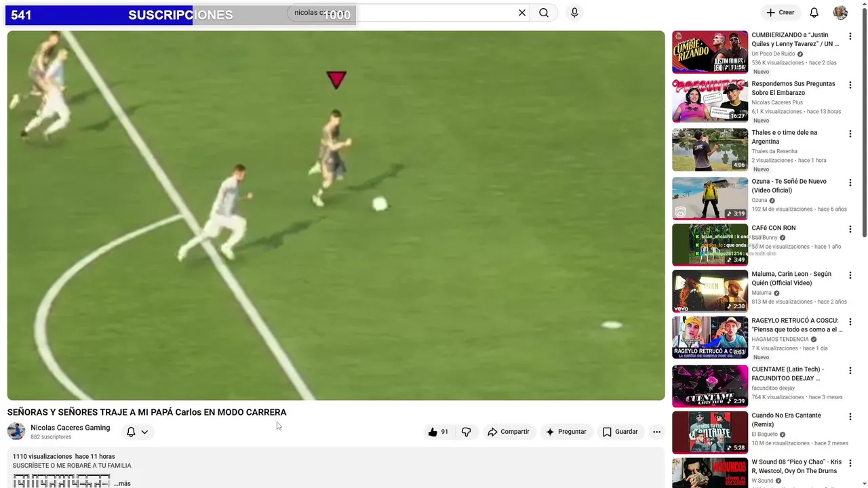Open channel El Bogueto
Image resolution: width=868 pixels, height=488 pixels.
click(766, 434)
